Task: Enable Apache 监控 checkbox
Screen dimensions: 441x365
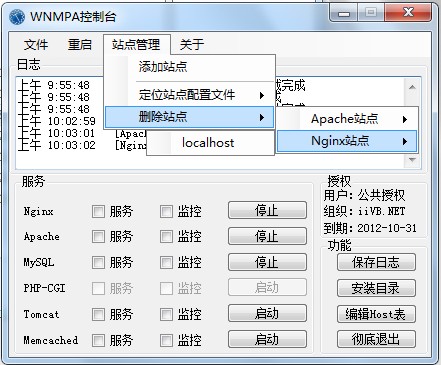Action: pos(166,237)
